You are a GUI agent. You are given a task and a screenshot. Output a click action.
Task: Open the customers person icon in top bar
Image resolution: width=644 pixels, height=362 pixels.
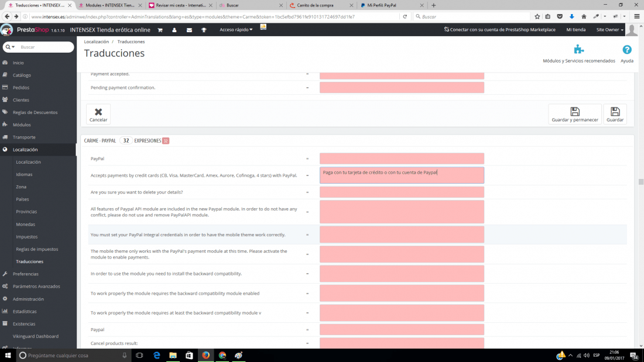[x=174, y=30]
